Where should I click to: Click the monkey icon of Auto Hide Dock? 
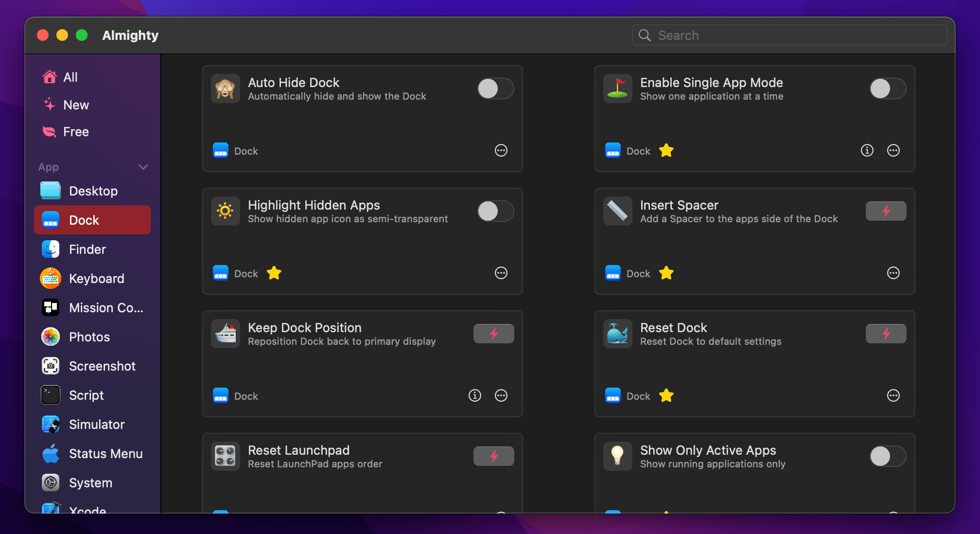226,89
